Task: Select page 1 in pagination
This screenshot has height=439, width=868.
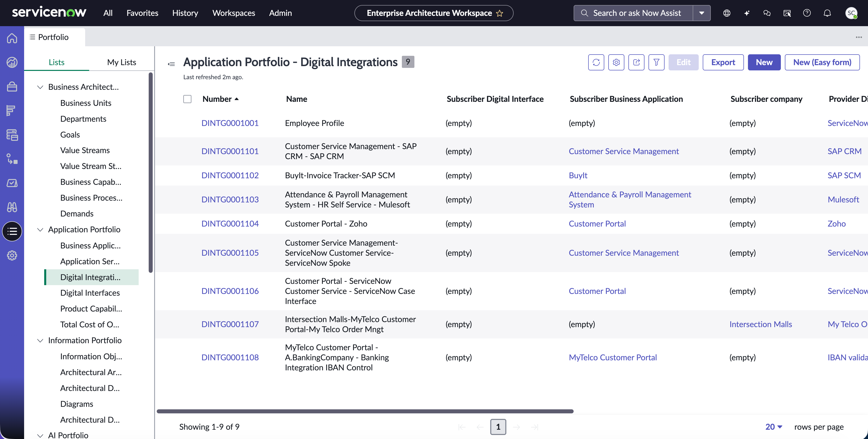Action: 498,427
